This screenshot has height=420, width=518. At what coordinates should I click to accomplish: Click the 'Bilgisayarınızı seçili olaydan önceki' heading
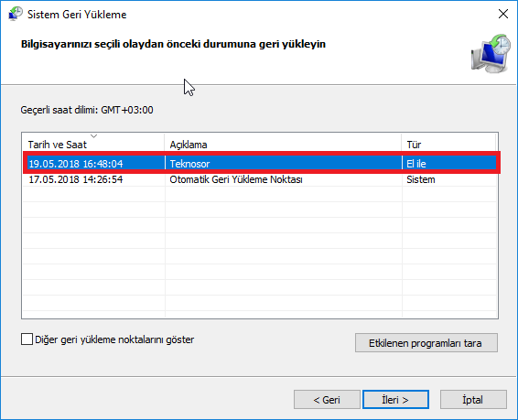coord(173,44)
